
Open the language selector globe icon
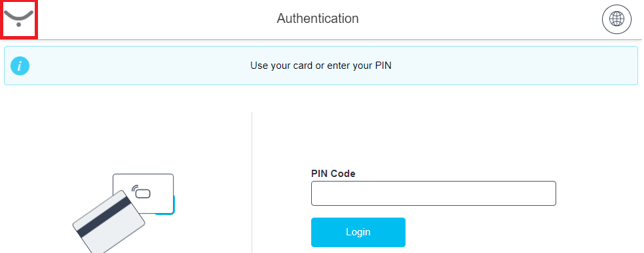tap(616, 19)
